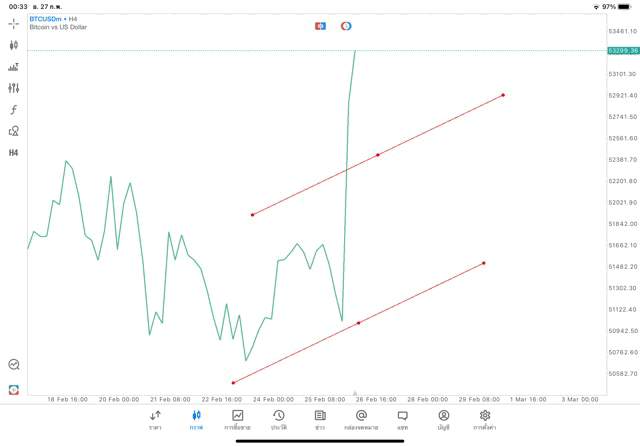Screen dimensions: 640x447
Task: Select the crosshair cursor tool
Action: point(14,23)
